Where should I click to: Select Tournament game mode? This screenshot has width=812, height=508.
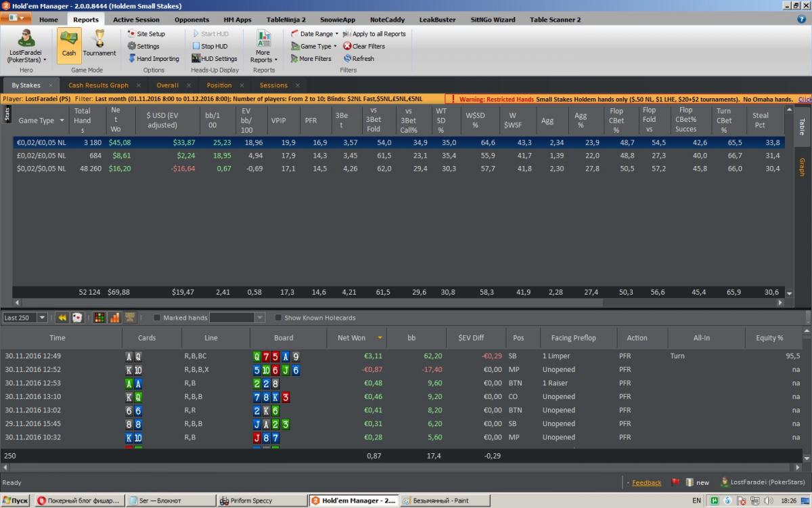[99, 45]
